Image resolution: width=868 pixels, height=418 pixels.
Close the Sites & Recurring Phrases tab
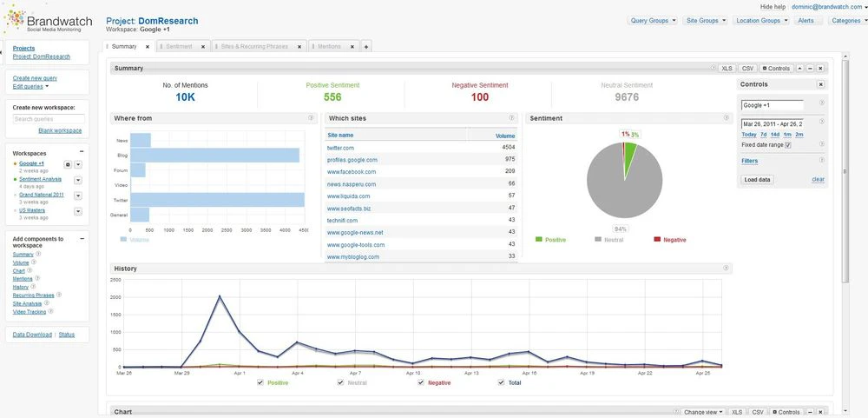point(299,47)
